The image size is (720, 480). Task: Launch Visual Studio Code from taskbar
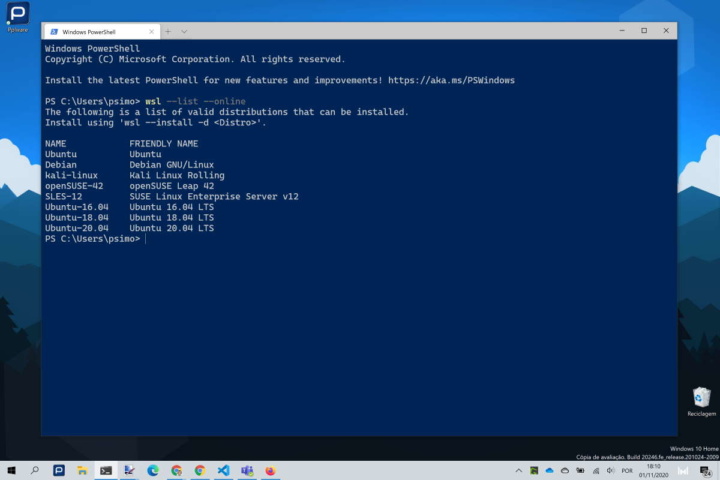click(223, 470)
